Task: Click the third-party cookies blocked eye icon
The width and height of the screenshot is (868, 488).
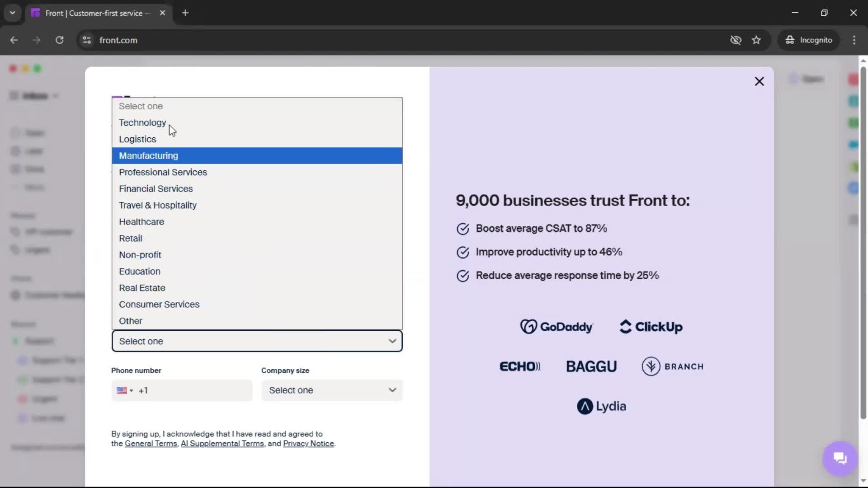Action: (736, 40)
